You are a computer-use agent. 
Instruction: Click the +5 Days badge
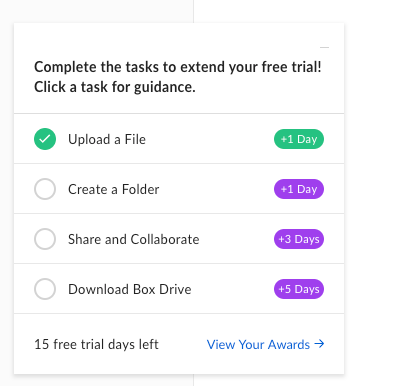click(299, 289)
